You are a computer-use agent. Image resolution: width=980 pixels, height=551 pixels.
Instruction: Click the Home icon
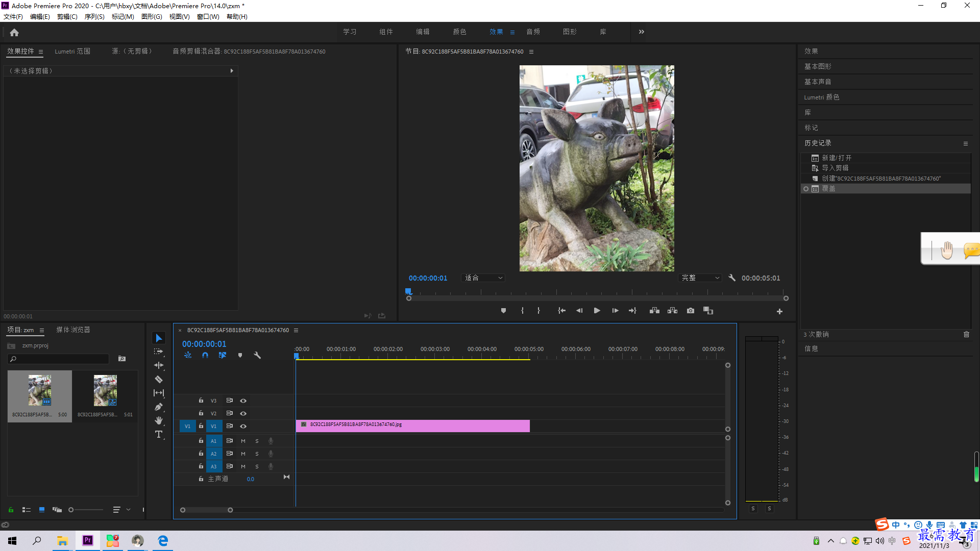pyautogui.click(x=14, y=32)
